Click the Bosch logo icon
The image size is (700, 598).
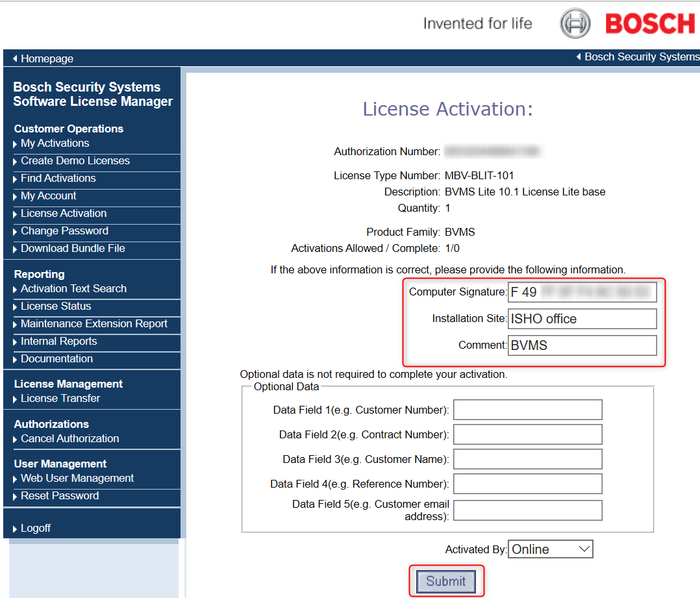click(575, 24)
